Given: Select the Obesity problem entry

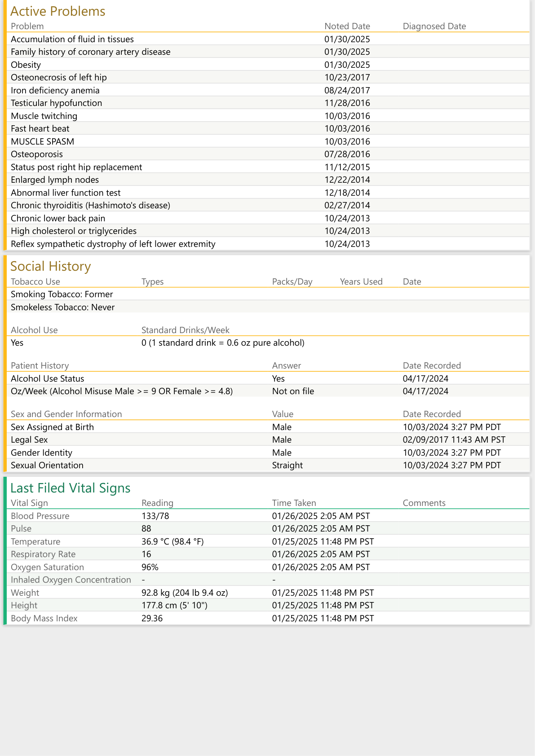Looking at the screenshot, I should click(26, 65).
